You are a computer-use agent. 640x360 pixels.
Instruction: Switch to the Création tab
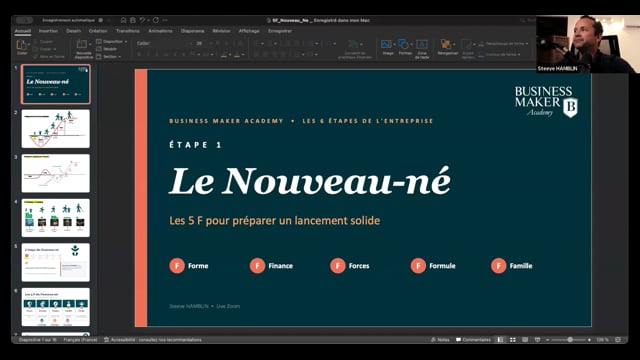98,31
